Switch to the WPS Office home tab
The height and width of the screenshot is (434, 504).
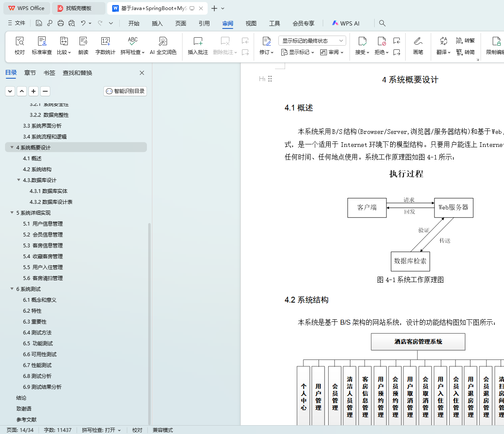tap(26, 8)
